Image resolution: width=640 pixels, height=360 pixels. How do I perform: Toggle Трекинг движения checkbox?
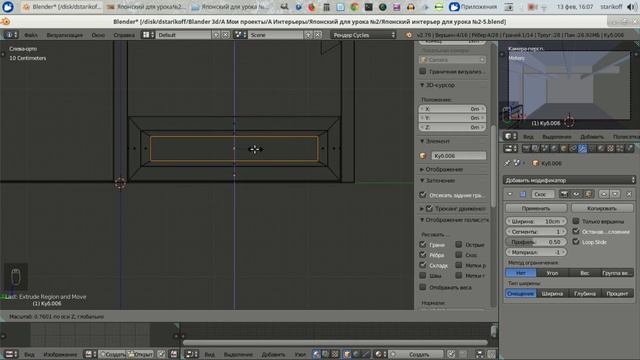(429, 209)
